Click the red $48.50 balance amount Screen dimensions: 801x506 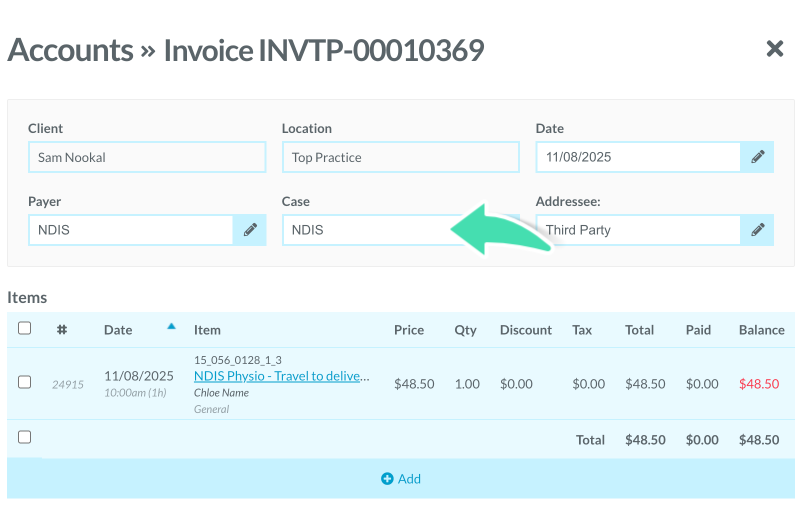pyautogui.click(x=759, y=384)
